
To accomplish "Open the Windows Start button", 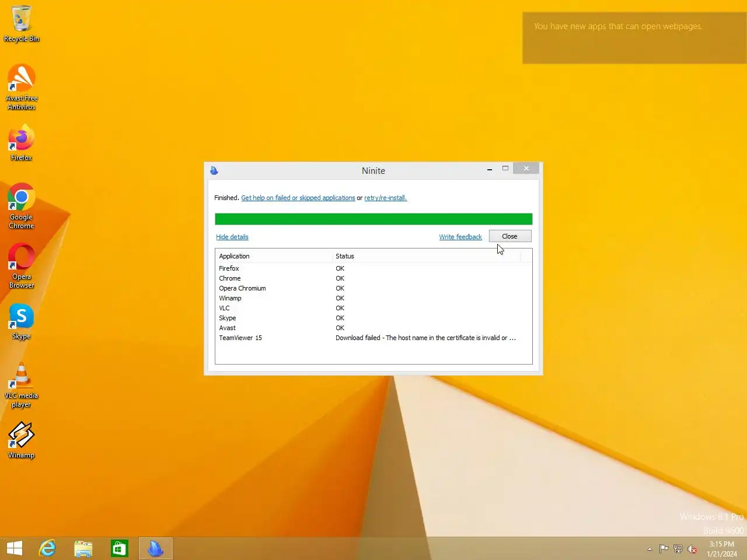I will pyautogui.click(x=15, y=548).
